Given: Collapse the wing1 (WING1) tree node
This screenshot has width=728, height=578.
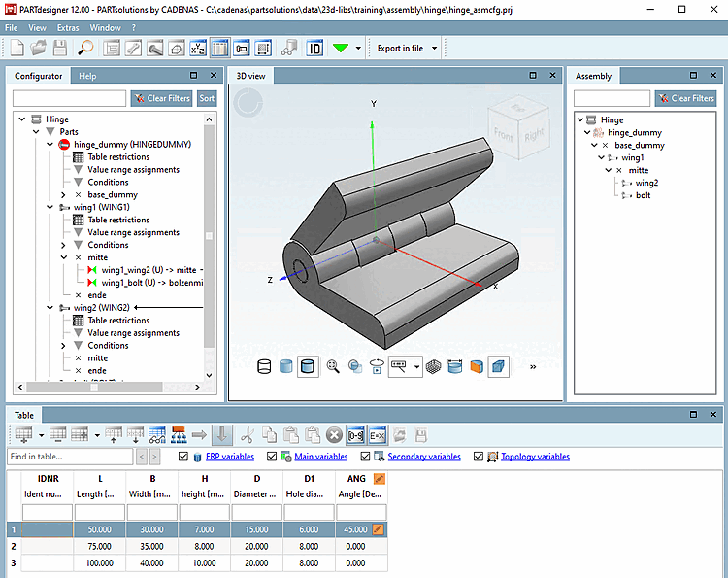Looking at the screenshot, I should 50,207.
